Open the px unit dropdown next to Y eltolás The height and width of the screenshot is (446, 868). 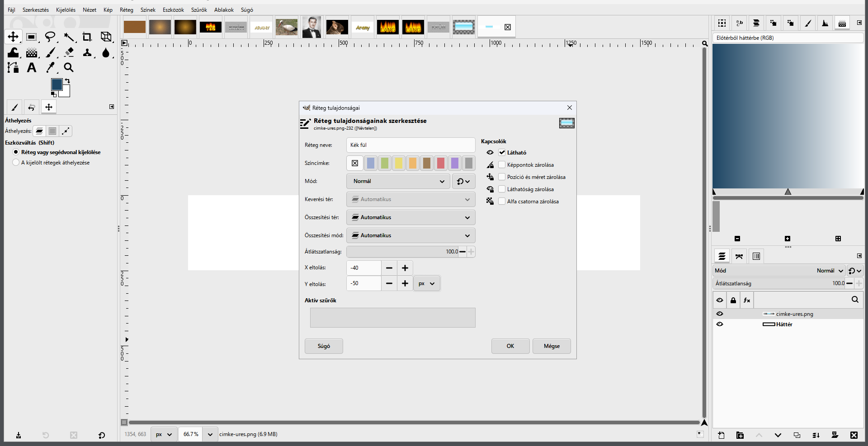pos(426,284)
